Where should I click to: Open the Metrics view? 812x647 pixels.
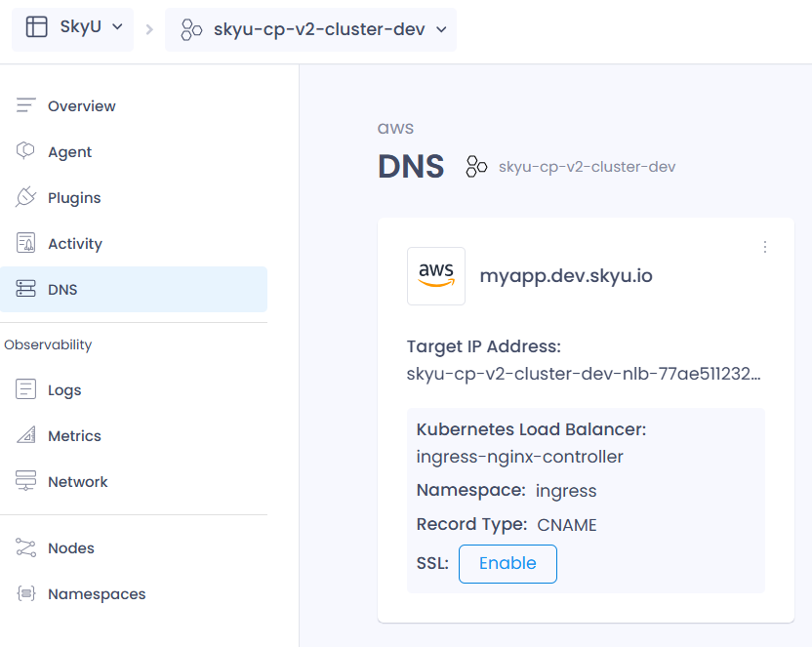click(x=134, y=436)
